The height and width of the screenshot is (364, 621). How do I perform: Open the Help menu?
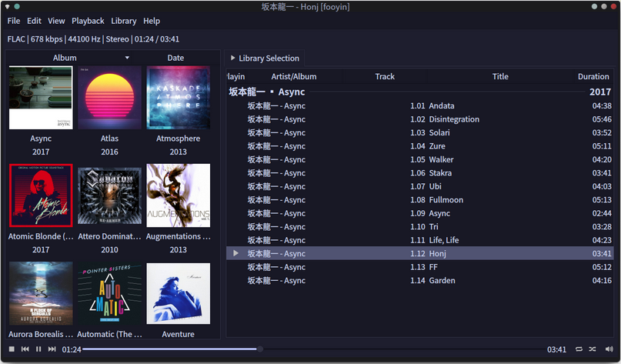click(x=152, y=21)
